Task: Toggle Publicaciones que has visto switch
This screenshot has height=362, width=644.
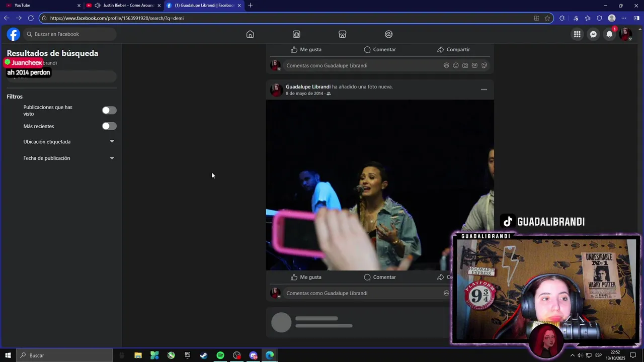Action: click(x=109, y=110)
